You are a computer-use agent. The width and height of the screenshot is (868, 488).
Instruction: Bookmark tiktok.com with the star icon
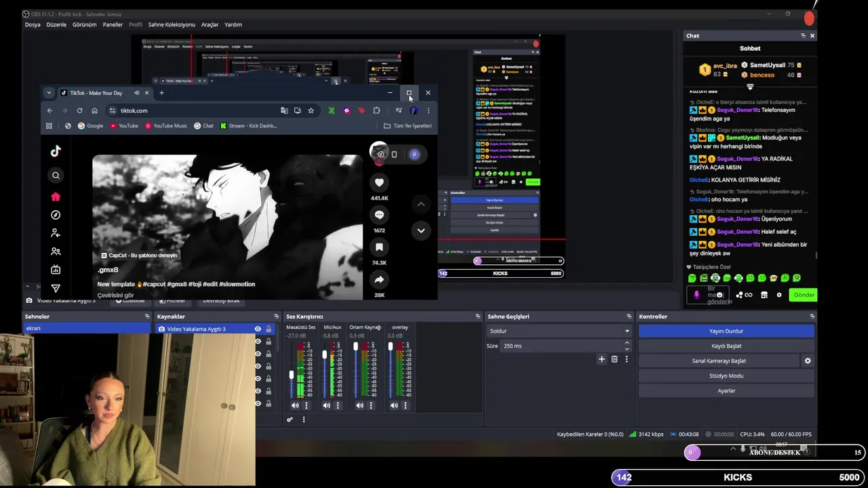click(311, 110)
